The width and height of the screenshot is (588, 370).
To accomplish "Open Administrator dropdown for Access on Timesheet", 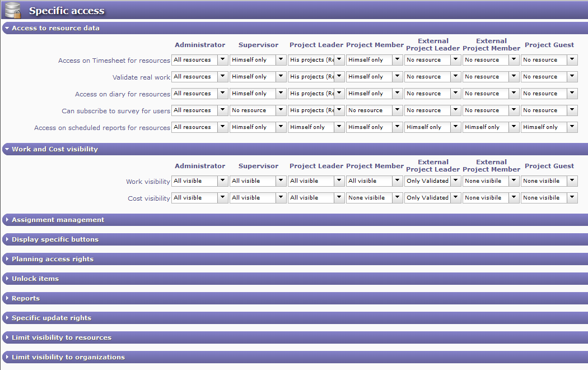I will 222,60.
